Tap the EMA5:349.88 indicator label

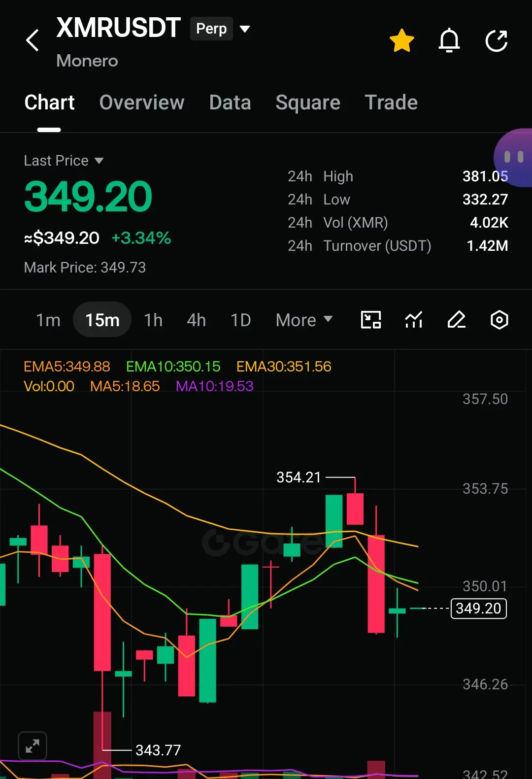click(x=67, y=367)
